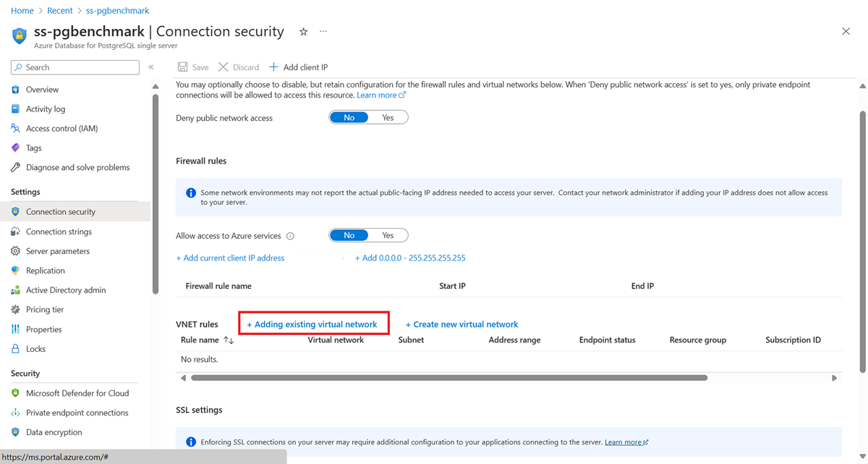Click Create new virtual network link
The image size is (868, 464).
click(461, 324)
